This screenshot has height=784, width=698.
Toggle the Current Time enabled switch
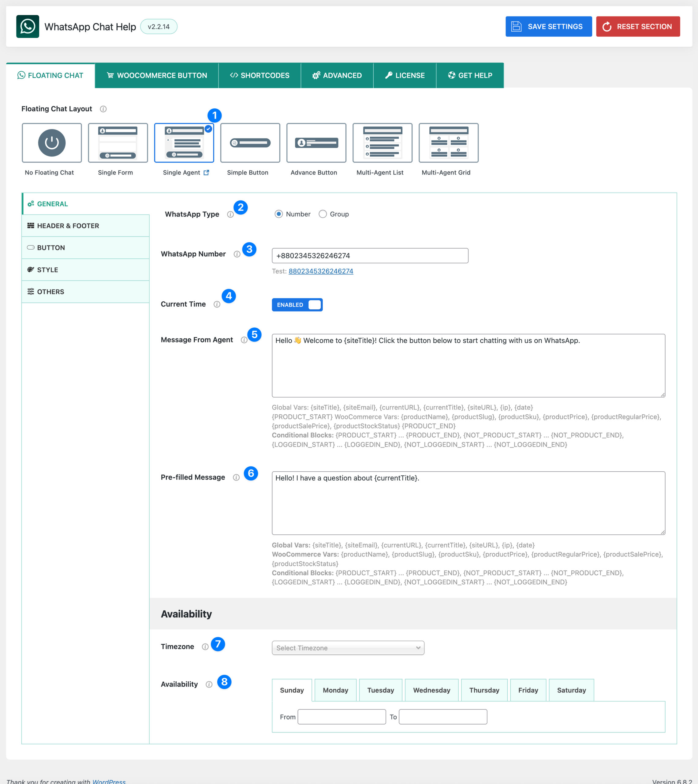[297, 305]
